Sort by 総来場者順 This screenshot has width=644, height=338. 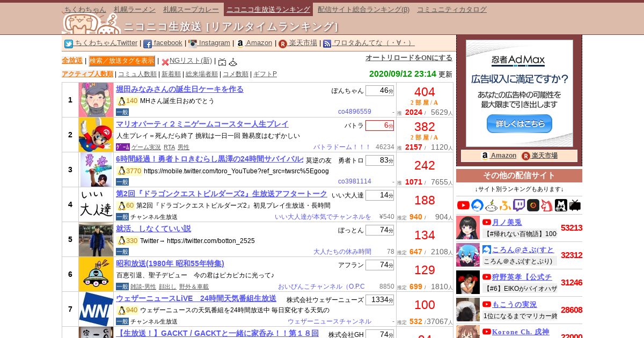pos(202,74)
